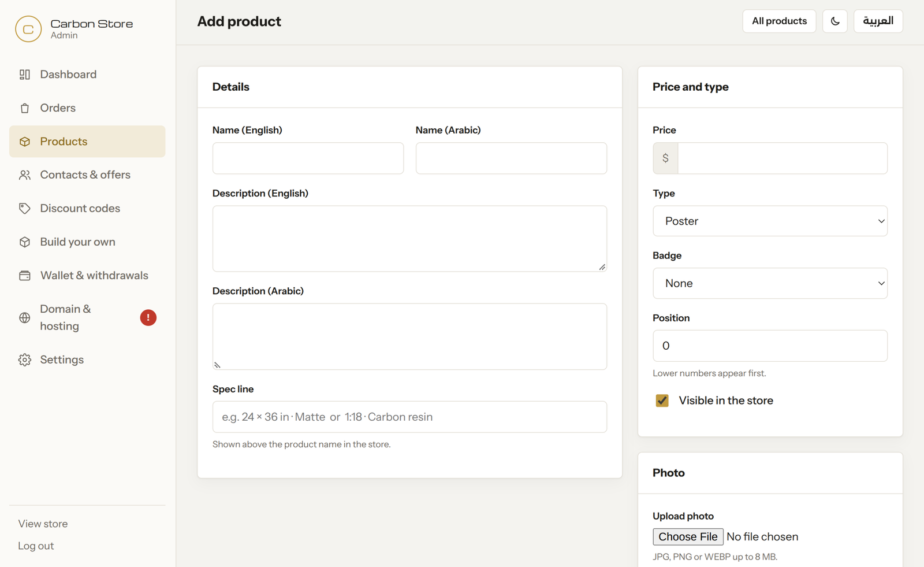Focus the Name (English) field

[x=308, y=158]
